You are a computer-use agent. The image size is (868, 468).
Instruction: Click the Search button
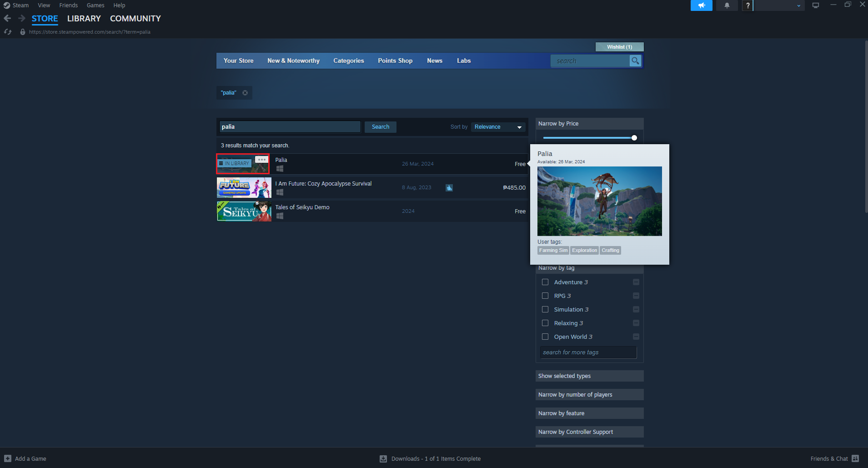[381, 127]
